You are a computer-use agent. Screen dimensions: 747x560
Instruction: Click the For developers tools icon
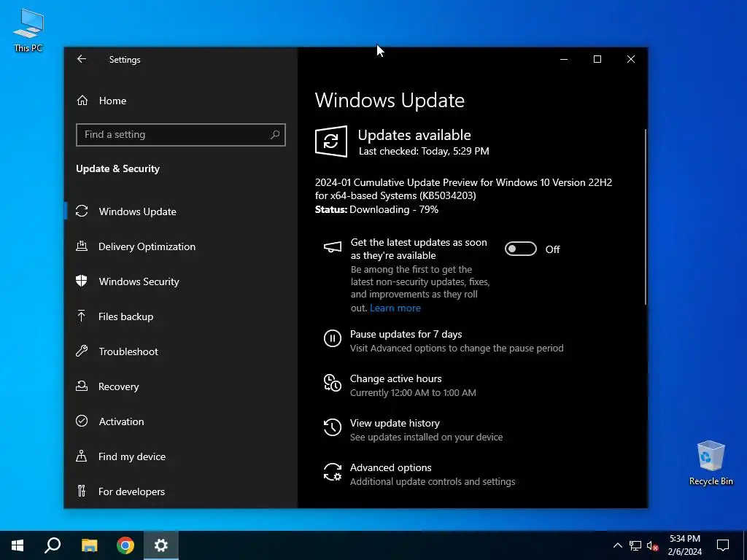click(x=82, y=491)
